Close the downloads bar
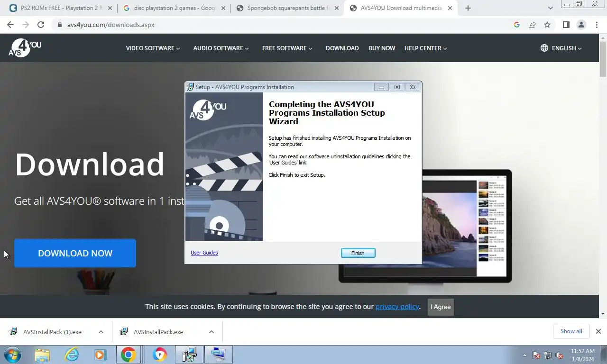 point(598,331)
